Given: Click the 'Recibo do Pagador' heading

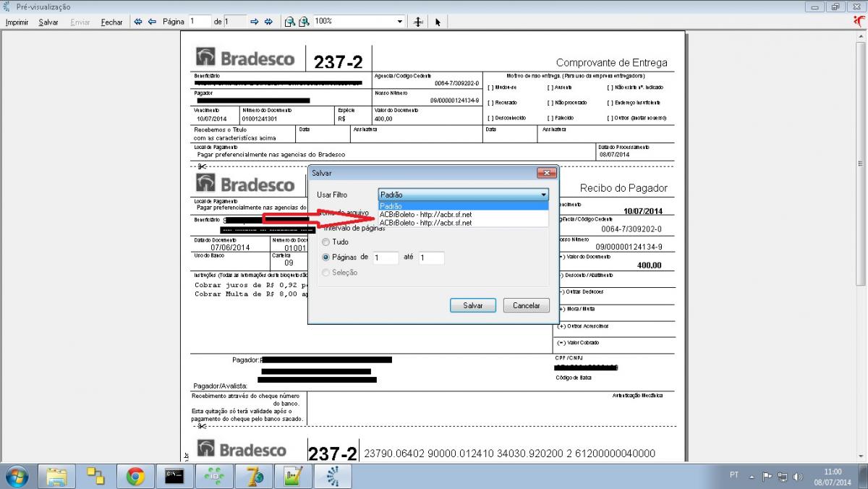Looking at the screenshot, I should [x=624, y=188].
